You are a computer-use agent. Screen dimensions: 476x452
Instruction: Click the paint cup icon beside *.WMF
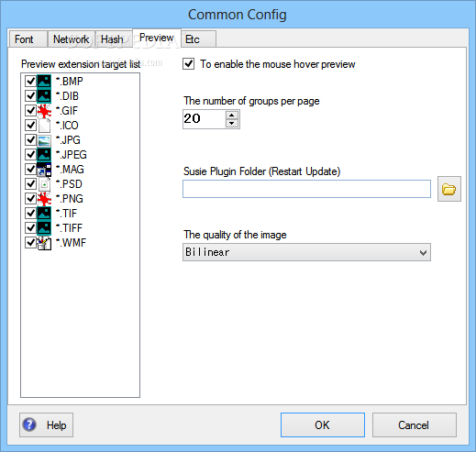coord(44,243)
